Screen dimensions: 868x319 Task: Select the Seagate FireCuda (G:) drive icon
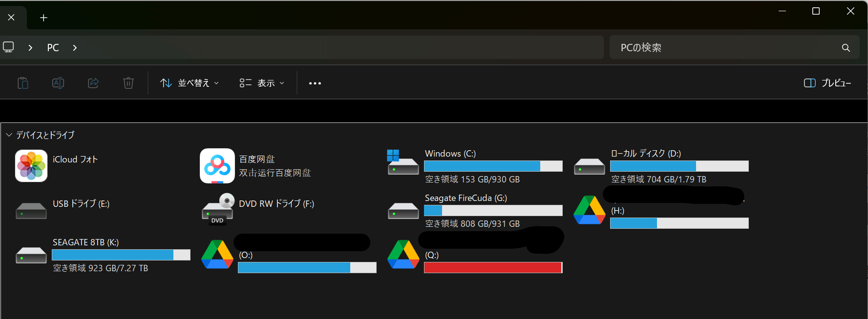click(403, 211)
